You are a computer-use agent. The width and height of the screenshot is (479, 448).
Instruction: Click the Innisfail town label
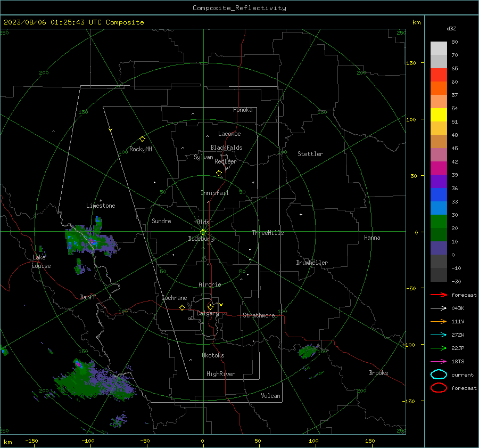click(214, 193)
